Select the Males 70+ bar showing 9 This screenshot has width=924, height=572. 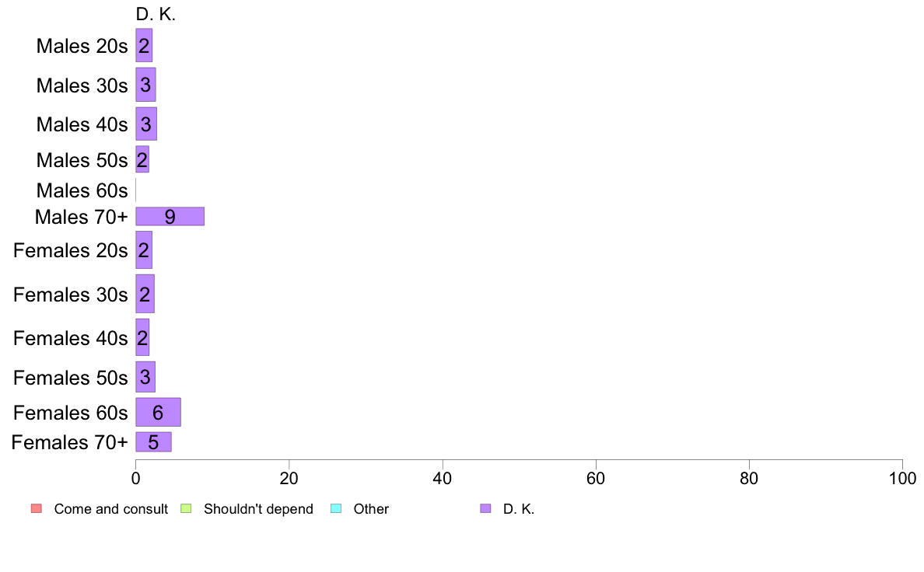170,216
